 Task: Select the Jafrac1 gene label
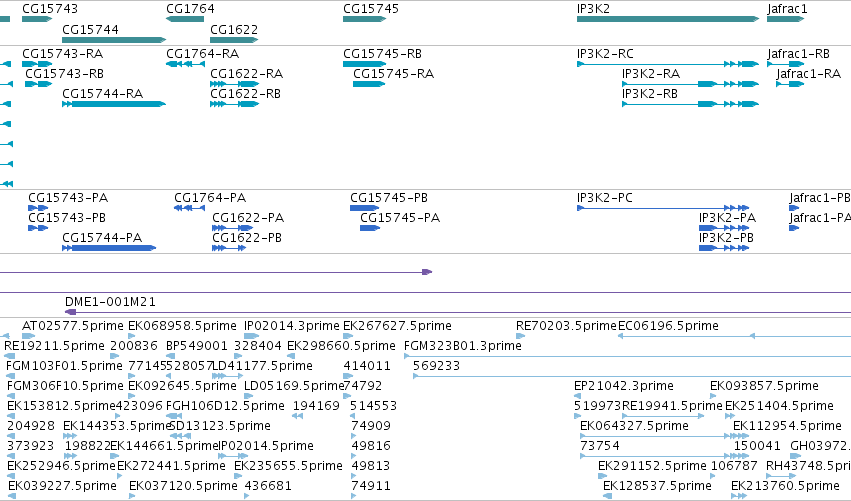pos(787,9)
